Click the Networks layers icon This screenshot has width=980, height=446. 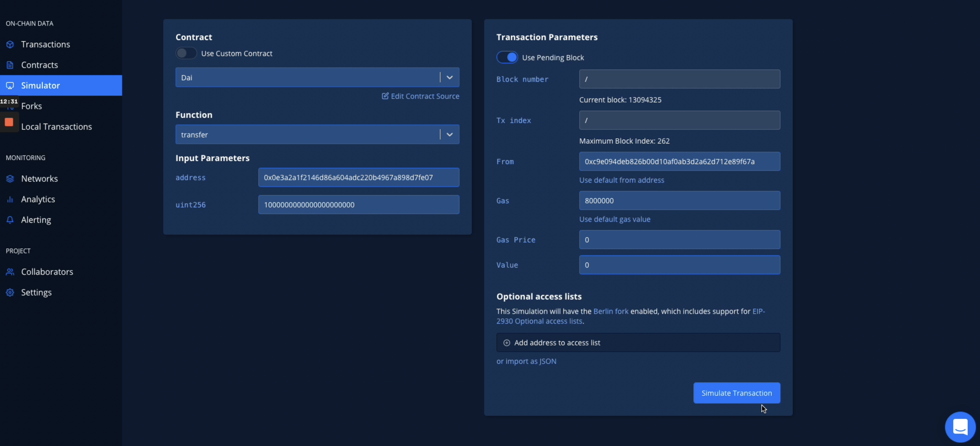tap(10, 179)
